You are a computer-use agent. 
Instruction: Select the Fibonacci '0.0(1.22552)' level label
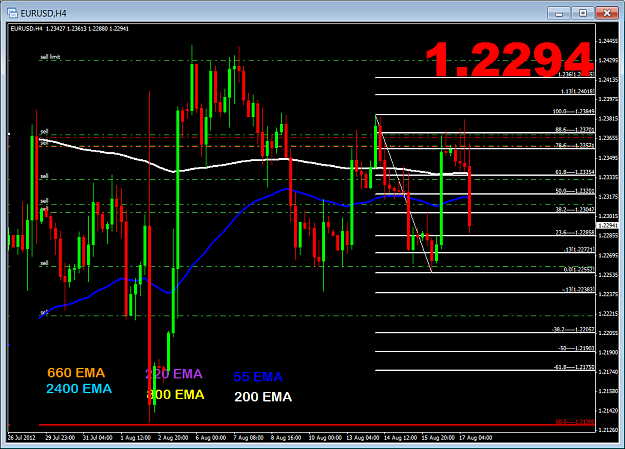(x=579, y=270)
